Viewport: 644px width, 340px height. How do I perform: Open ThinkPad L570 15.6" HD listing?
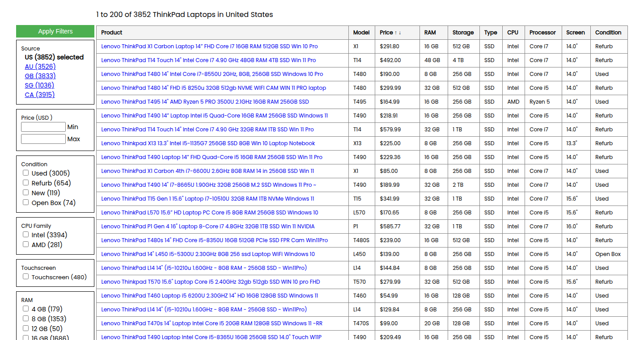coord(210,213)
